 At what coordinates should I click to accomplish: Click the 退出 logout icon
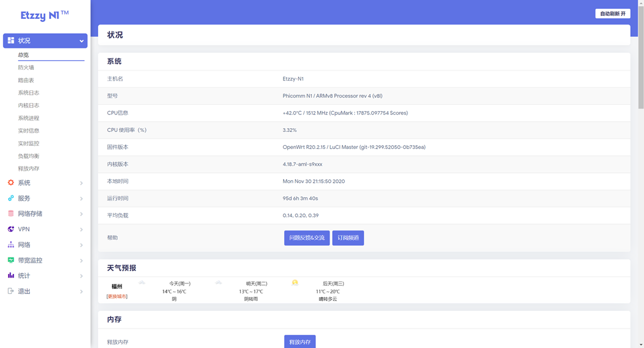pos(11,291)
